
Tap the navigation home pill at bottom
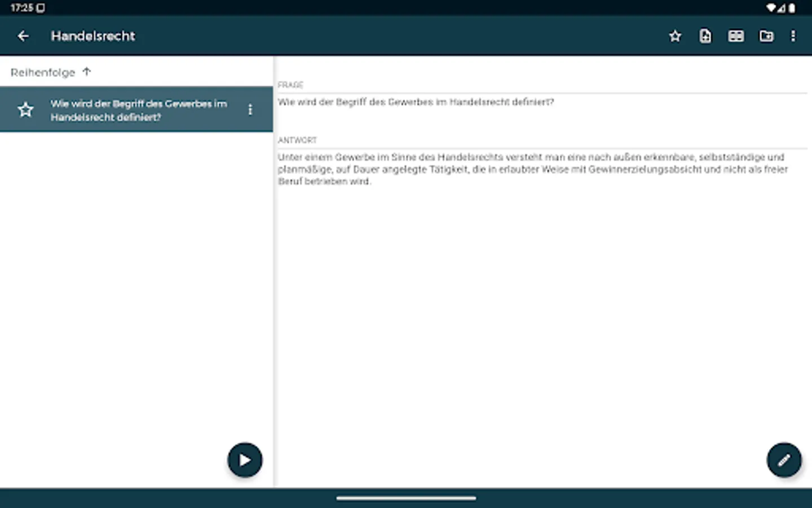[406, 498]
